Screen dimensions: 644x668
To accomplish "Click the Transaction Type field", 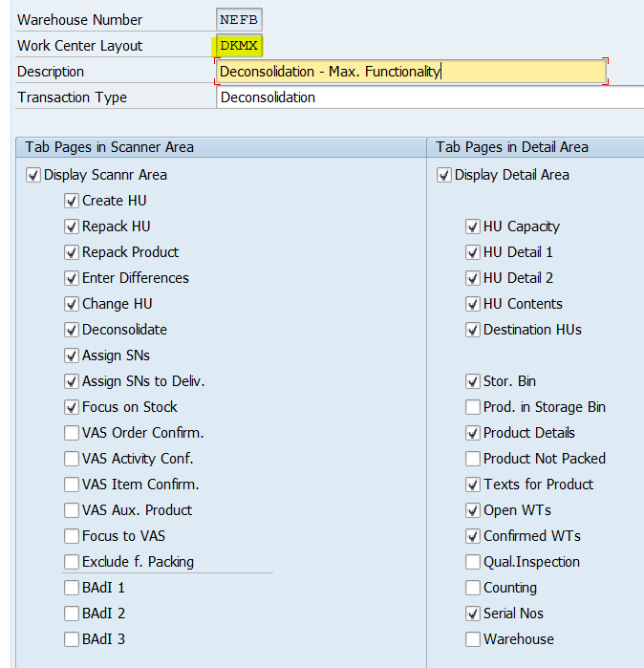I will click(x=430, y=97).
